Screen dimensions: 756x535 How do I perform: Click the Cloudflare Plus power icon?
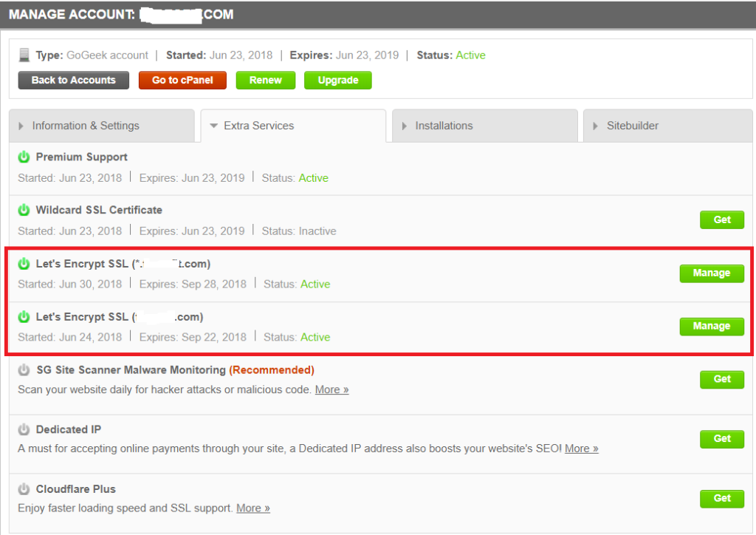pos(24,489)
